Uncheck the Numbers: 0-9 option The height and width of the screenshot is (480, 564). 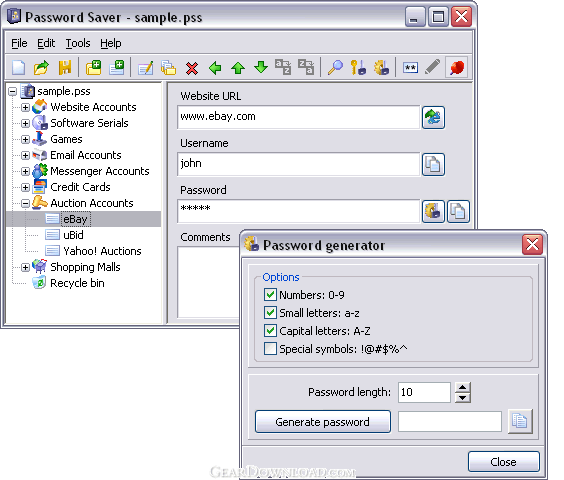pyautogui.click(x=270, y=294)
